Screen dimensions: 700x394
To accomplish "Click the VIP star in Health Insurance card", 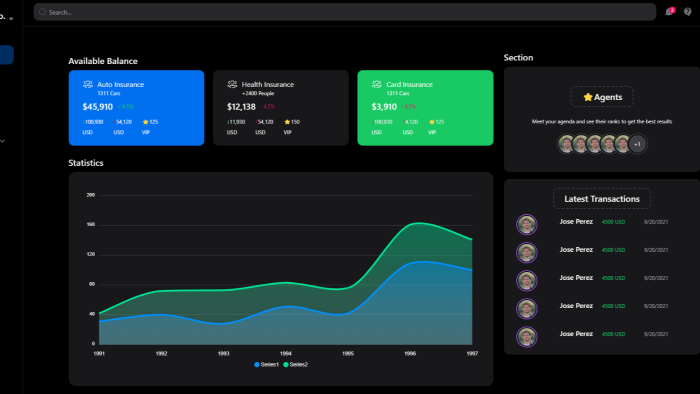I will pos(287,122).
